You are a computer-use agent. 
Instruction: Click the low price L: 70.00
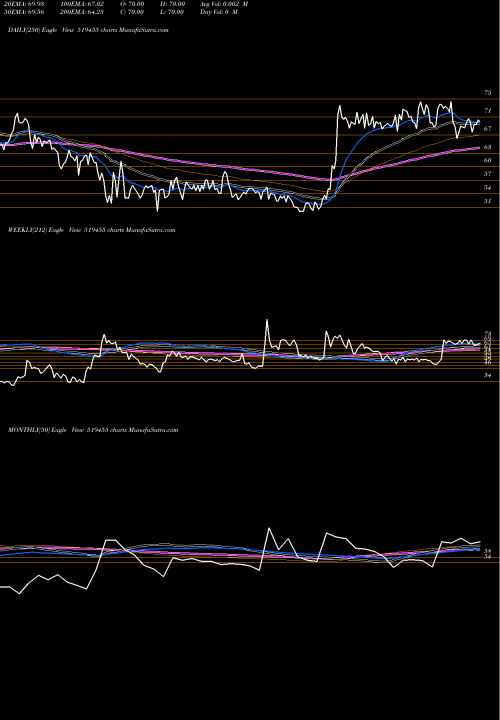pos(172,12)
